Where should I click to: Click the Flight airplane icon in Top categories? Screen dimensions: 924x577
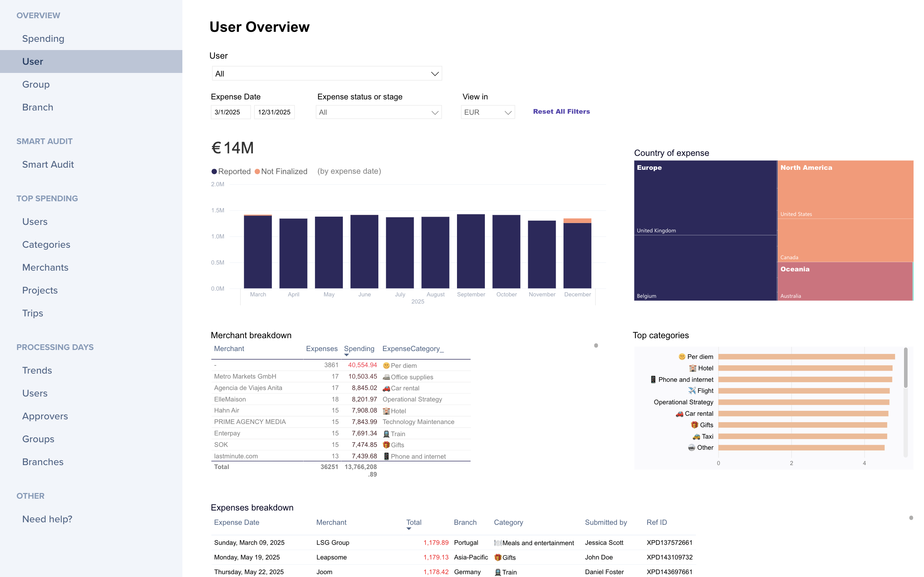tap(692, 390)
